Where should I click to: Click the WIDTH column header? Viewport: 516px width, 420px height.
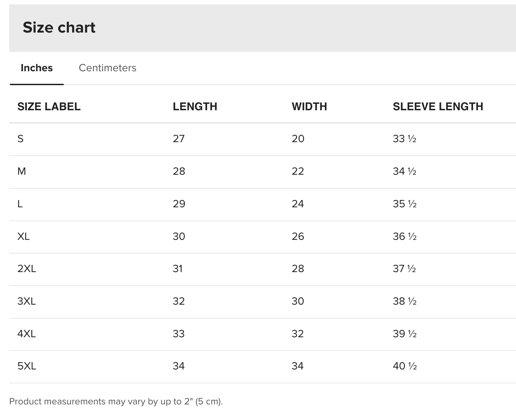(309, 107)
